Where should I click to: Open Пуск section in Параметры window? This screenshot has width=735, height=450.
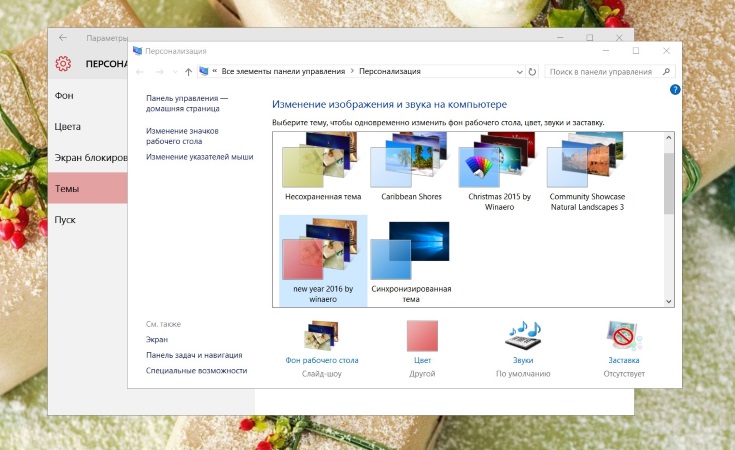pos(88,219)
